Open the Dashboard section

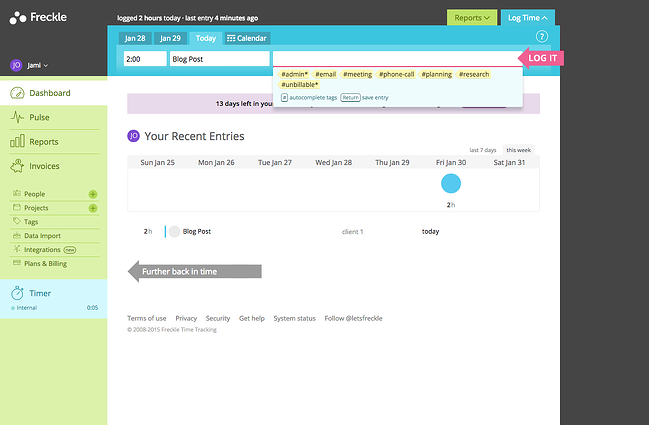[x=49, y=93]
